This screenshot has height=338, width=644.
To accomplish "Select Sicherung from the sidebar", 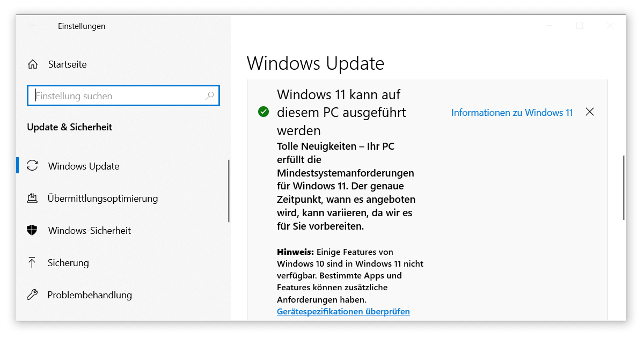I will click(69, 262).
